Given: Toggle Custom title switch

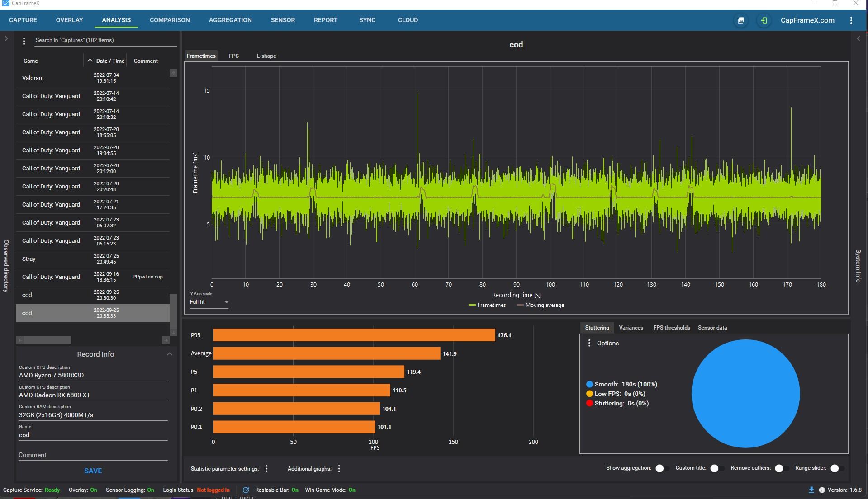Looking at the screenshot, I should coord(717,468).
